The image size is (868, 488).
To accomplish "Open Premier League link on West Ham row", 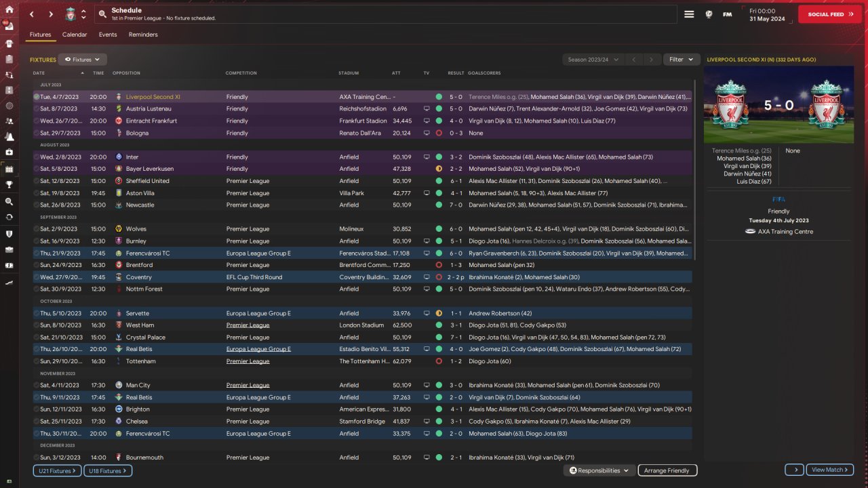I will [248, 325].
